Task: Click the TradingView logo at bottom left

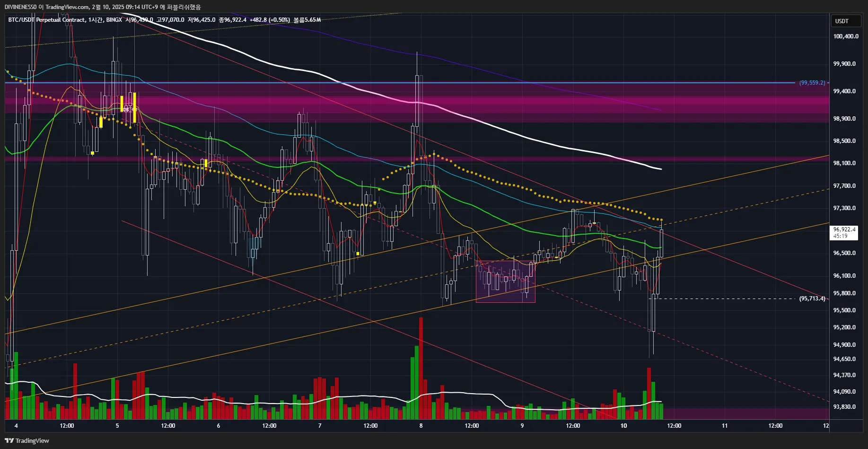Action: click(x=27, y=440)
